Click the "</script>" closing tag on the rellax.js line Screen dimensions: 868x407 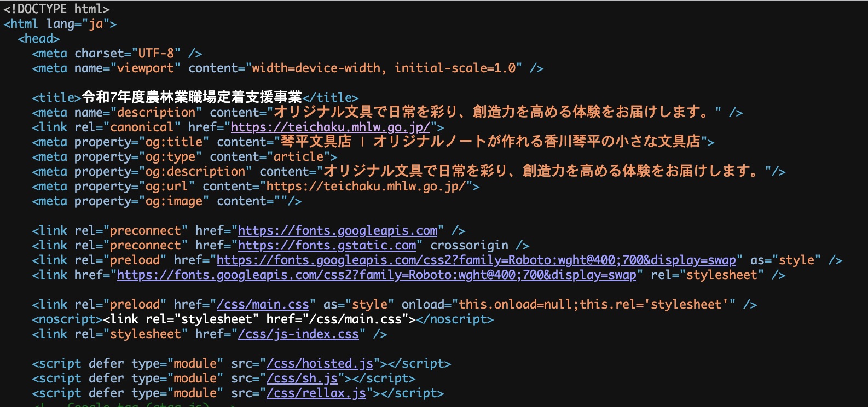[x=412, y=393]
